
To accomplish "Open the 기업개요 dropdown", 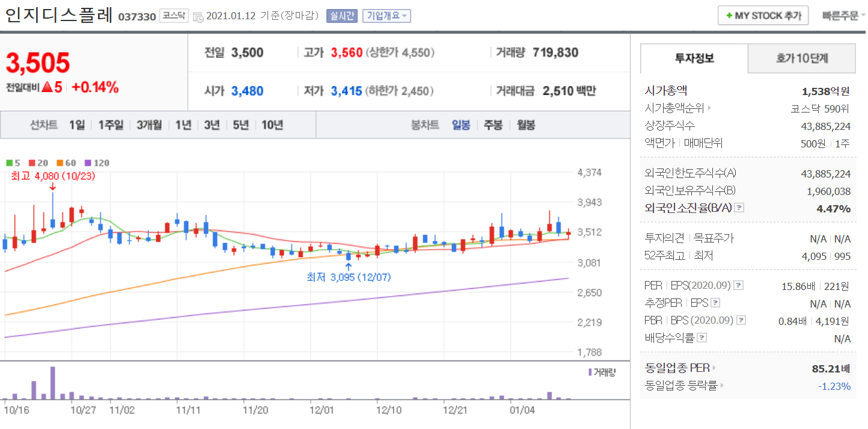I will 387,16.
